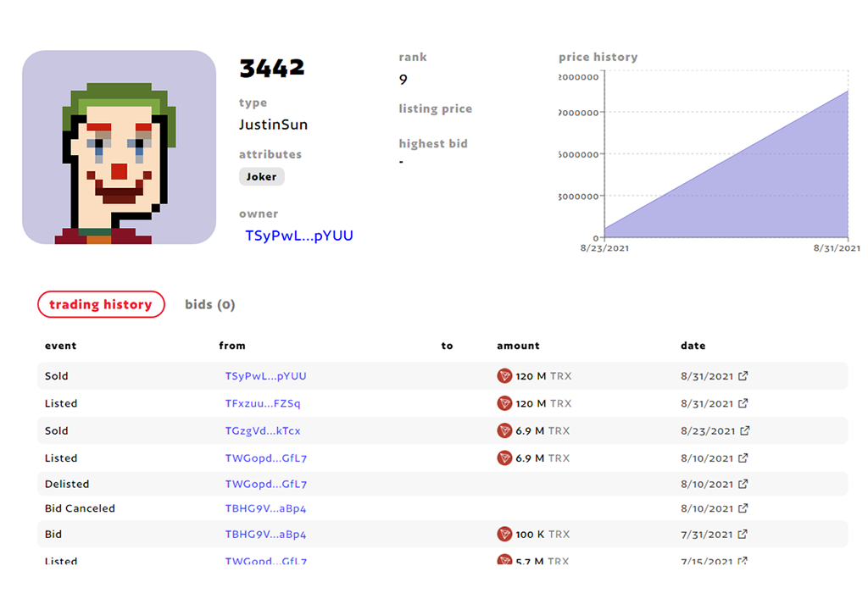Open external link icon for 7/31/2021 Bid row

click(744, 535)
